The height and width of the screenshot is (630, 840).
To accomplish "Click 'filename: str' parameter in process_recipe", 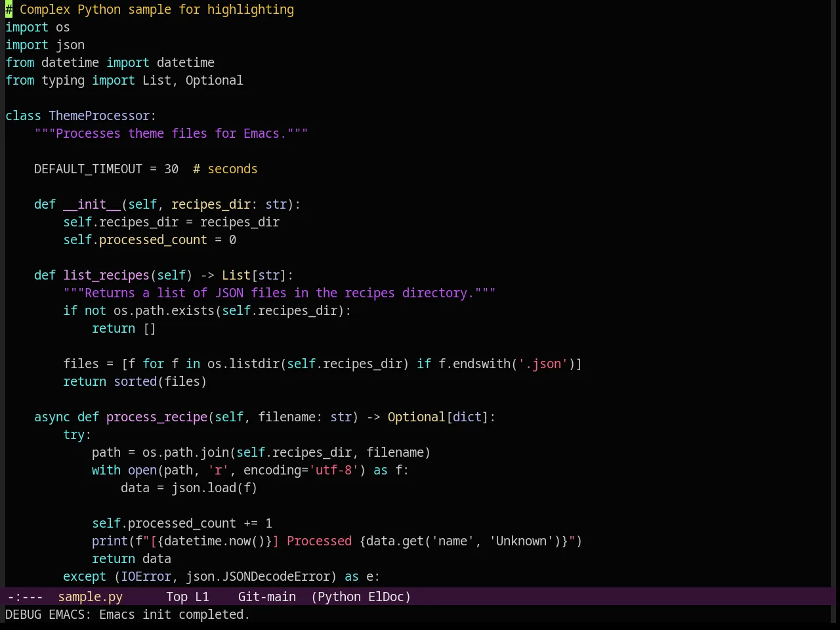I will point(304,417).
